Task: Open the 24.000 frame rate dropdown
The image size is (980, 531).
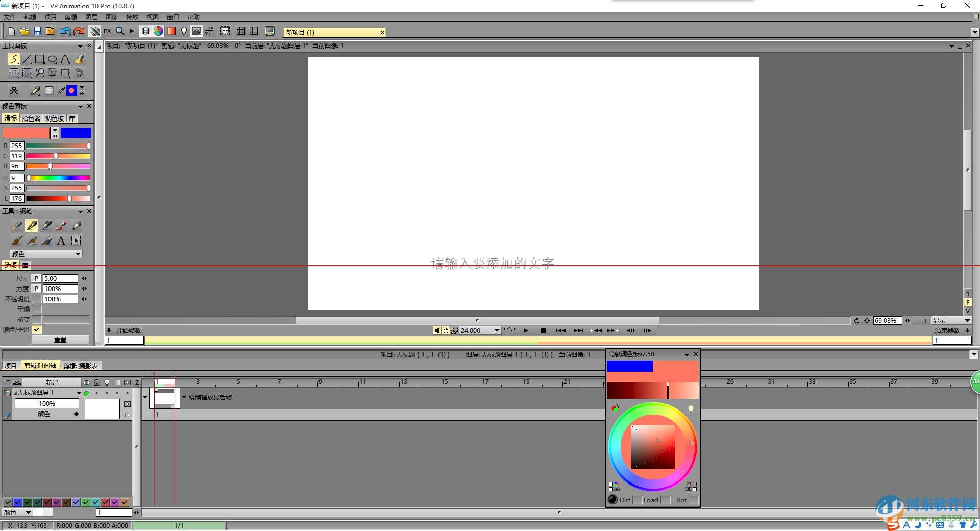Action: coord(496,330)
